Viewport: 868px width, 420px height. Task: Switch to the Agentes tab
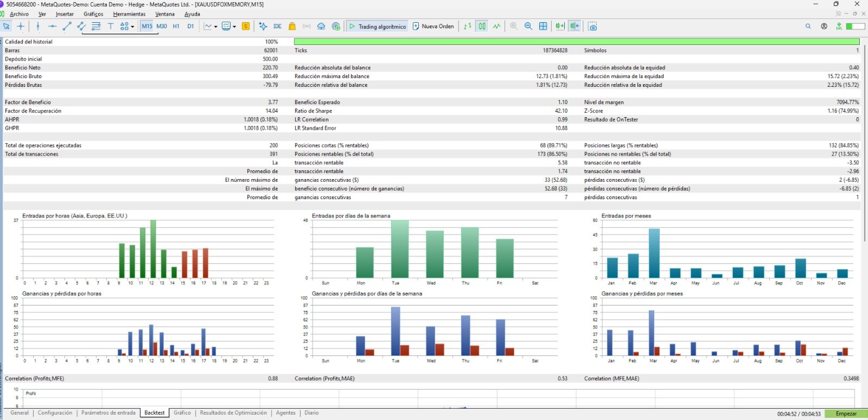(286, 413)
